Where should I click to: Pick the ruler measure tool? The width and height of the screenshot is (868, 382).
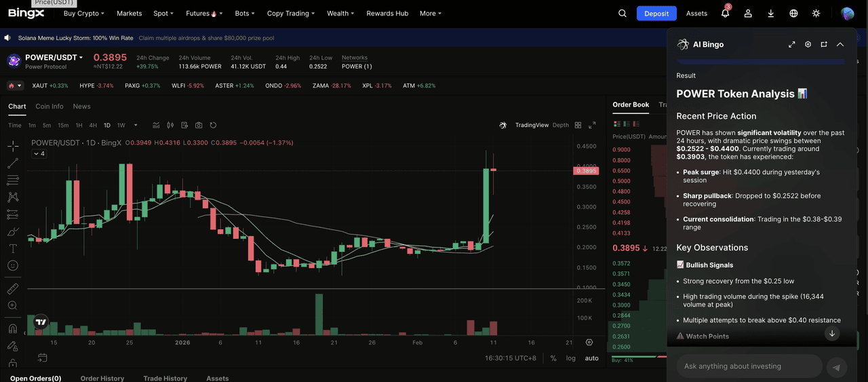click(x=13, y=288)
